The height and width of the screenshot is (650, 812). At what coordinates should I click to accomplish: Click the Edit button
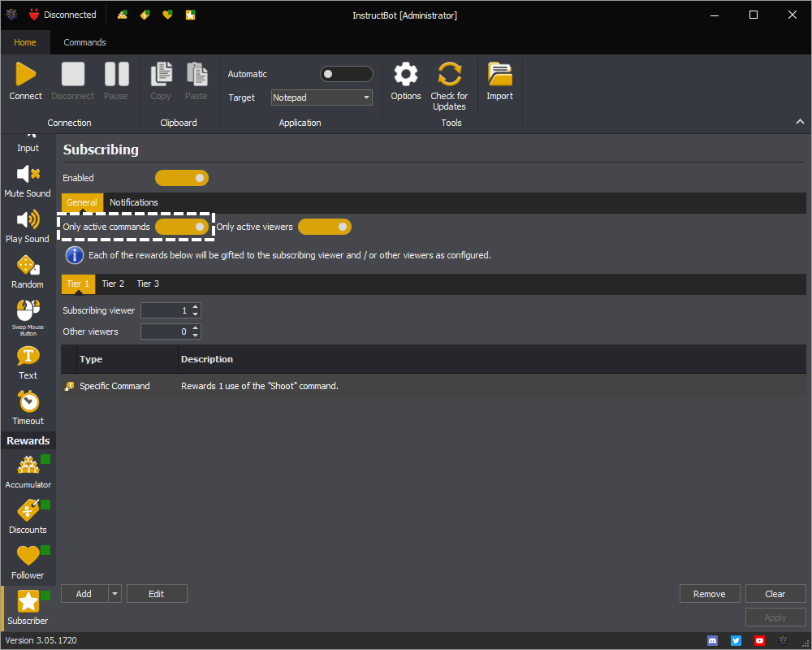[x=157, y=594]
